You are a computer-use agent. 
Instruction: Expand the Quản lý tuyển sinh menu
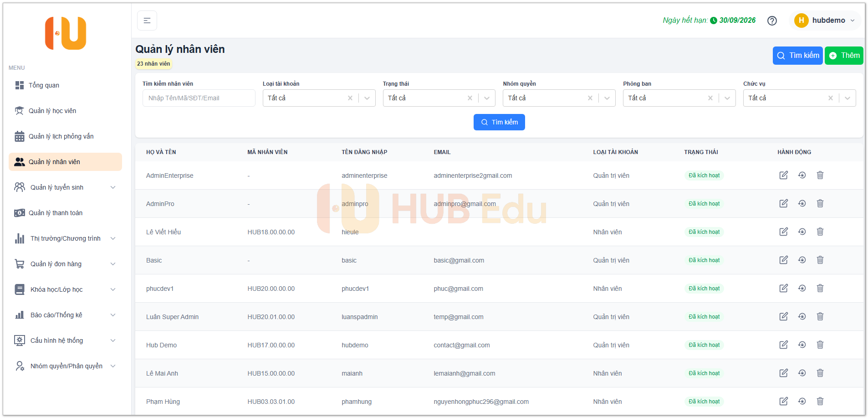65,187
